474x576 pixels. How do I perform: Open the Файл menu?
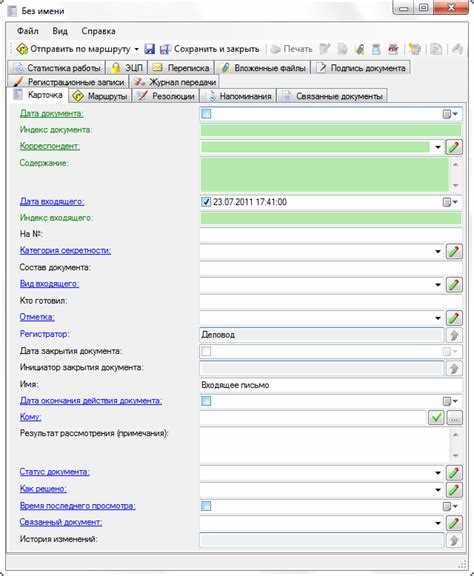pos(28,31)
